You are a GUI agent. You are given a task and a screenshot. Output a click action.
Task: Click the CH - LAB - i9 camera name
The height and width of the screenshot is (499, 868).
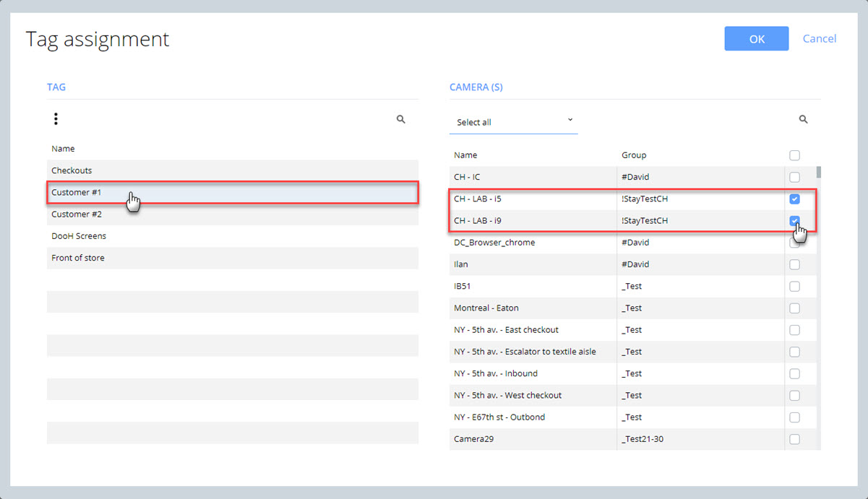(477, 220)
